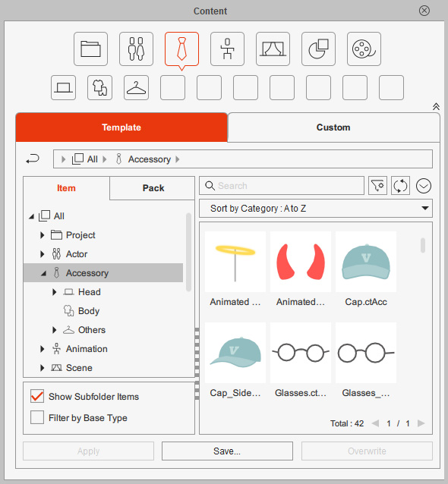This screenshot has width=448, height=484.
Task: Click in the Search field
Action: tap(282, 186)
